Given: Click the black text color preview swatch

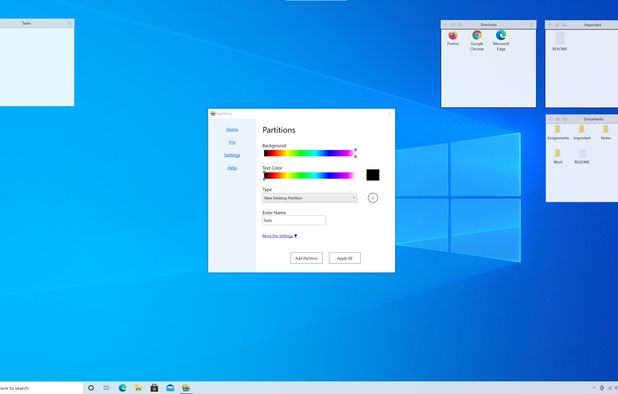Looking at the screenshot, I should tap(373, 175).
